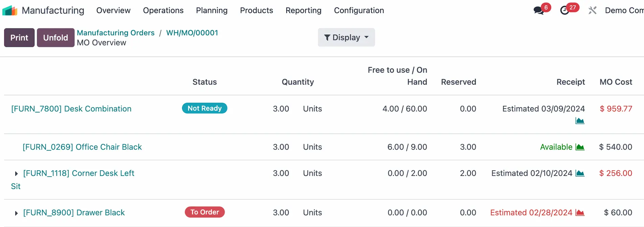Click the Not Ready status badge
This screenshot has height=227, width=644.
pyautogui.click(x=205, y=108)
